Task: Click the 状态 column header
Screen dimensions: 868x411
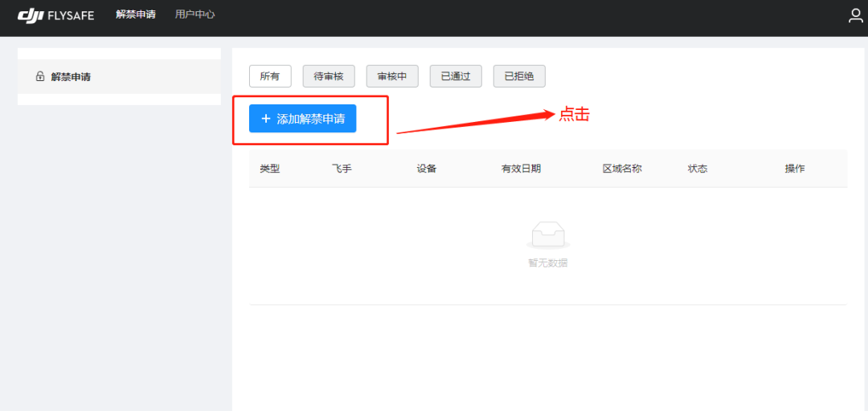Action: [698, 169]
